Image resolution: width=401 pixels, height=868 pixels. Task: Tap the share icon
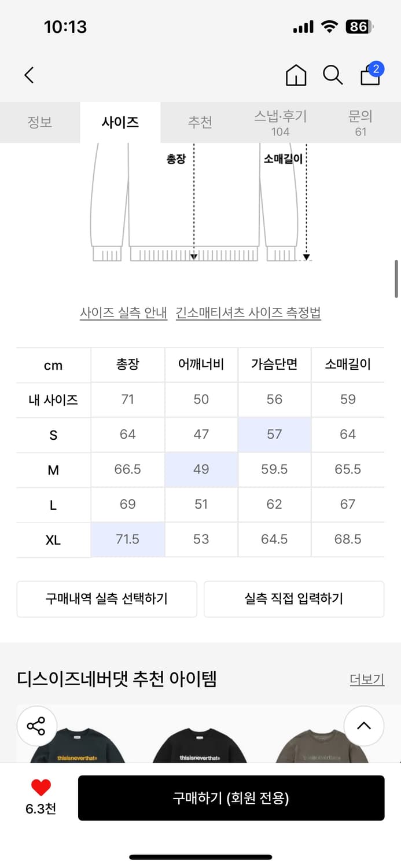click(36, 726)
